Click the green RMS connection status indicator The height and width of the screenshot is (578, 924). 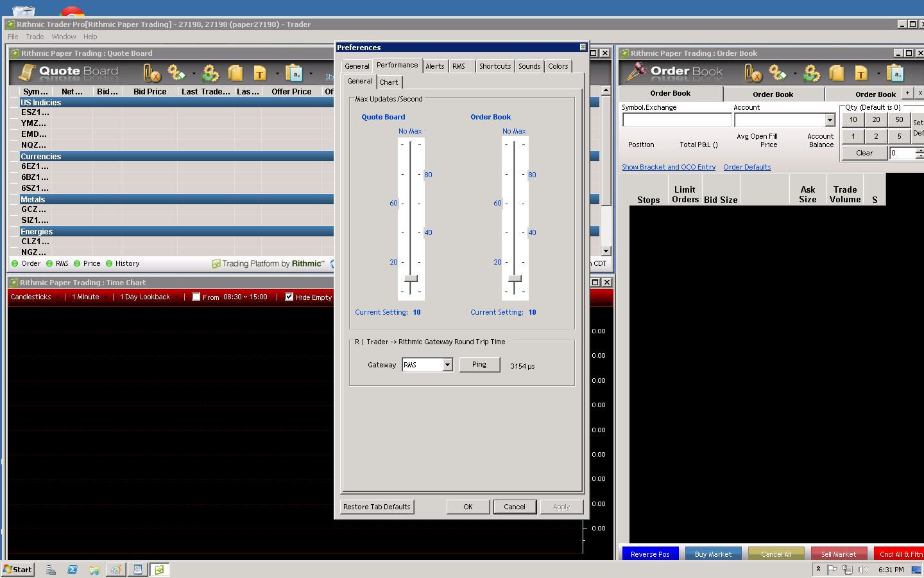click(49, 263)
